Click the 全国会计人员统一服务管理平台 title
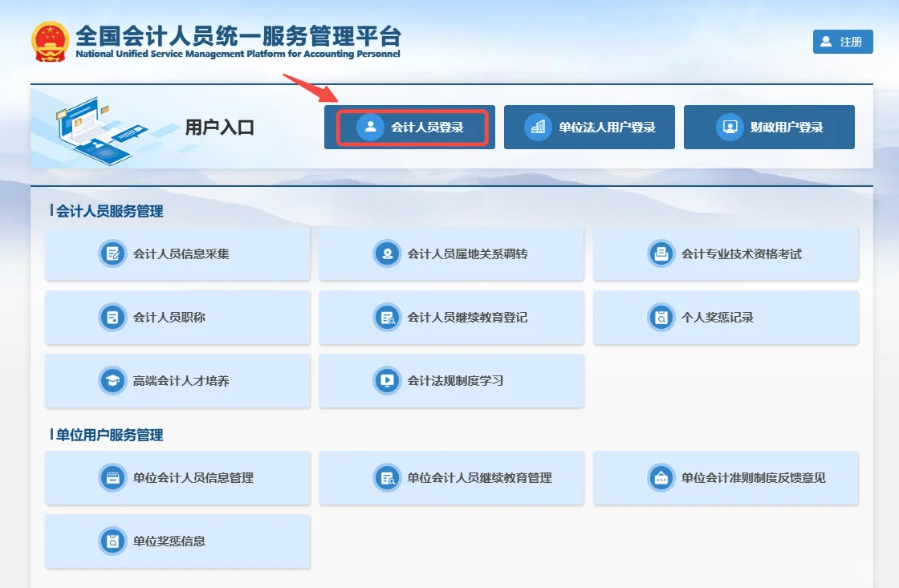The width and height of the screenshot is (899, 588). [238, 36]
